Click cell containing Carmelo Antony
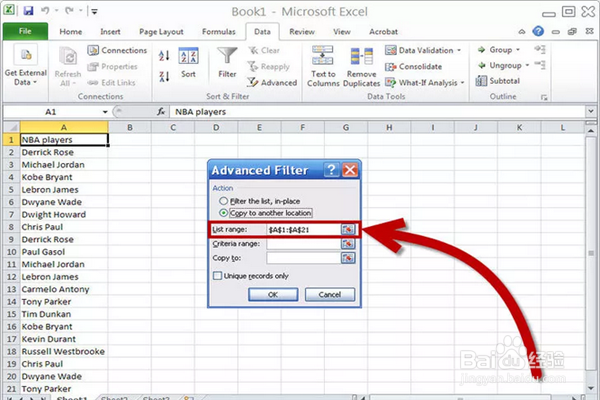Image resolution: width=600 pixels, height=400 pixels. click(x=64, y=289)
